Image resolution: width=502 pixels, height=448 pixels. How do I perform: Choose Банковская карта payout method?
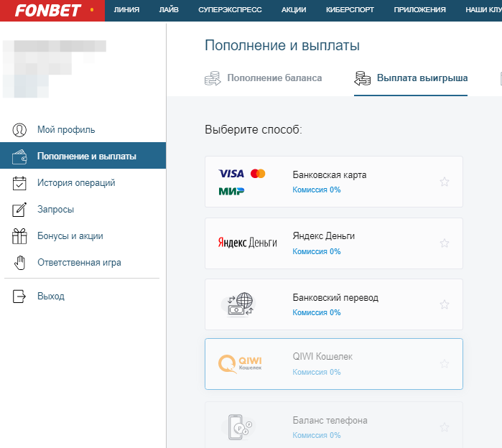(x=334, y=182)
